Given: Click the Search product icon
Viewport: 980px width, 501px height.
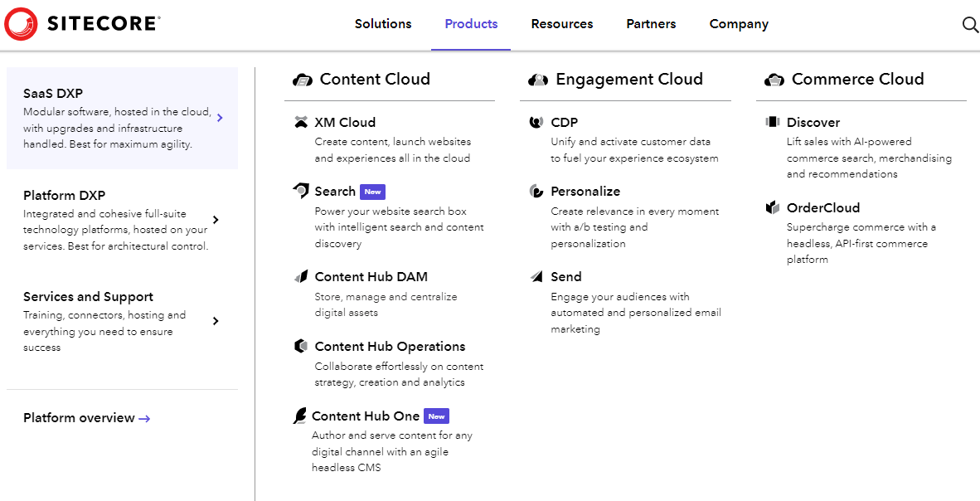Looking at the screenshot, I should (300, 190).
